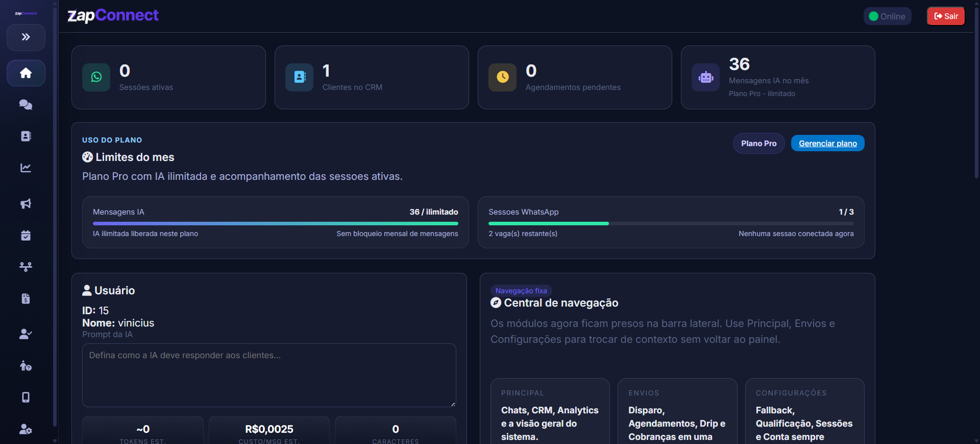Click the zapConnect header logo
This screenshot has height=444, width=980.
[x=113, y=16]
